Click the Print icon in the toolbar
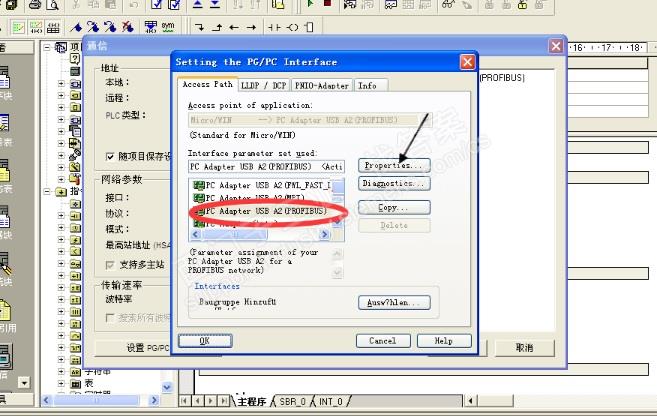This screenshot has width=657, height=416. coord(36,5)
